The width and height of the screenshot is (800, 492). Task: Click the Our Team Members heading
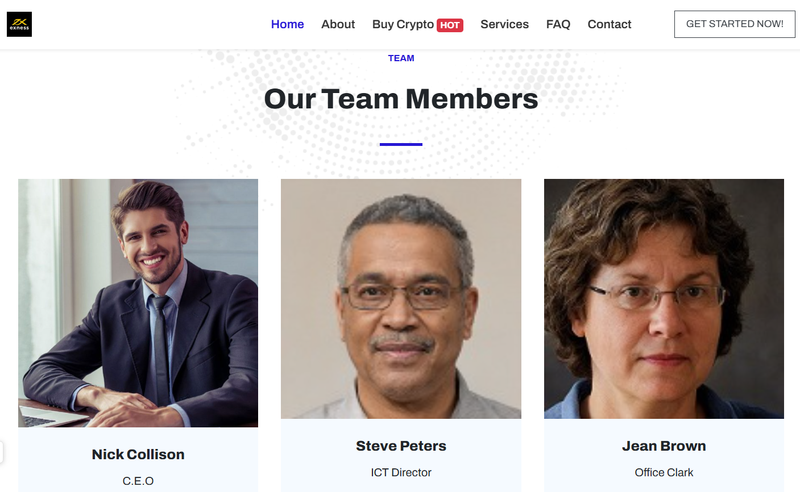tap(401, 99)
